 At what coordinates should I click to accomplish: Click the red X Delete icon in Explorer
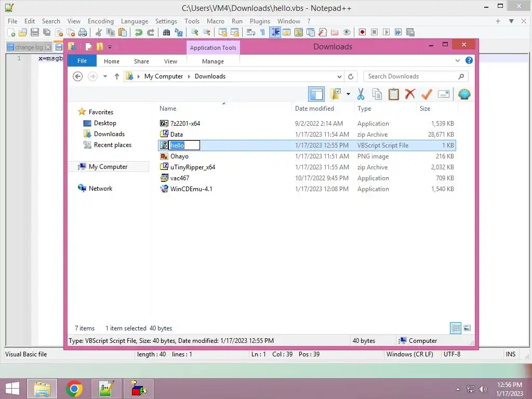tap(410, 94)
